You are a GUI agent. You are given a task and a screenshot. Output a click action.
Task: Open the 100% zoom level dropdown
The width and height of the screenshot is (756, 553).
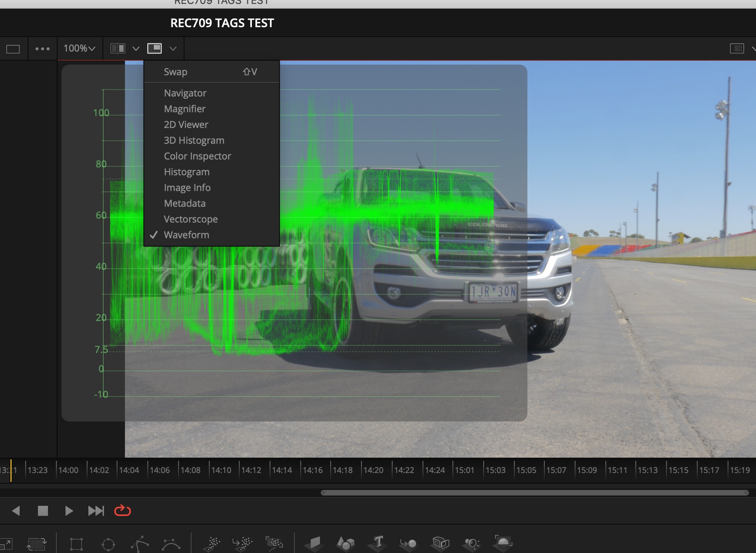pyautogui.click(x=80, y=48)
